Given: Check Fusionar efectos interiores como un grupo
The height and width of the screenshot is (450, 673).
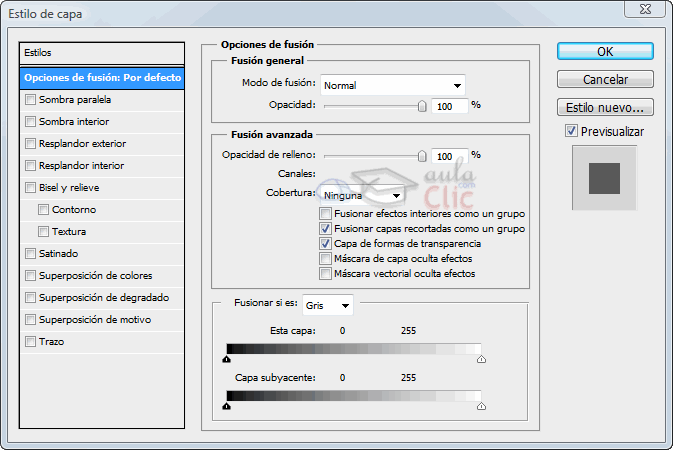Looking at the screenshot, I should point(325,214).
